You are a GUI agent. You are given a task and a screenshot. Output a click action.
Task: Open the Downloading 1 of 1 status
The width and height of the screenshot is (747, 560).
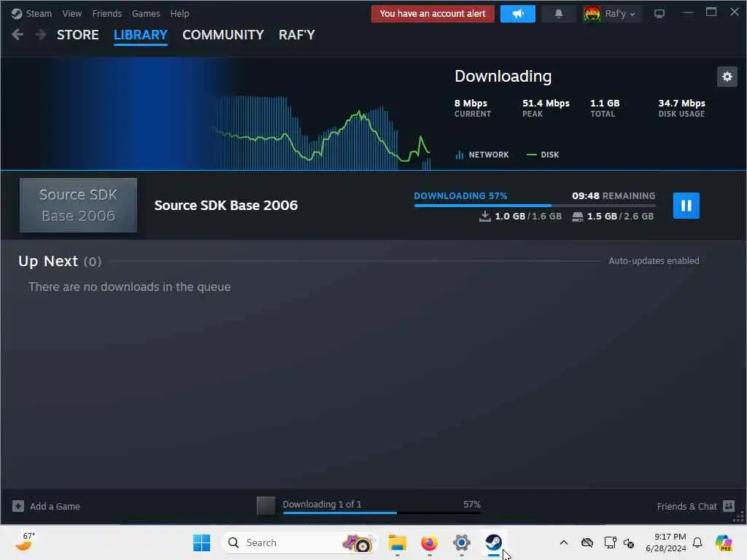pos(322,504)
